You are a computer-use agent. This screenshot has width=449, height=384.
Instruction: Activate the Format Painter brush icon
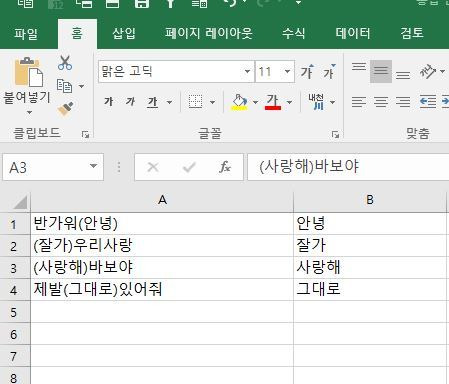coord(65,109)
